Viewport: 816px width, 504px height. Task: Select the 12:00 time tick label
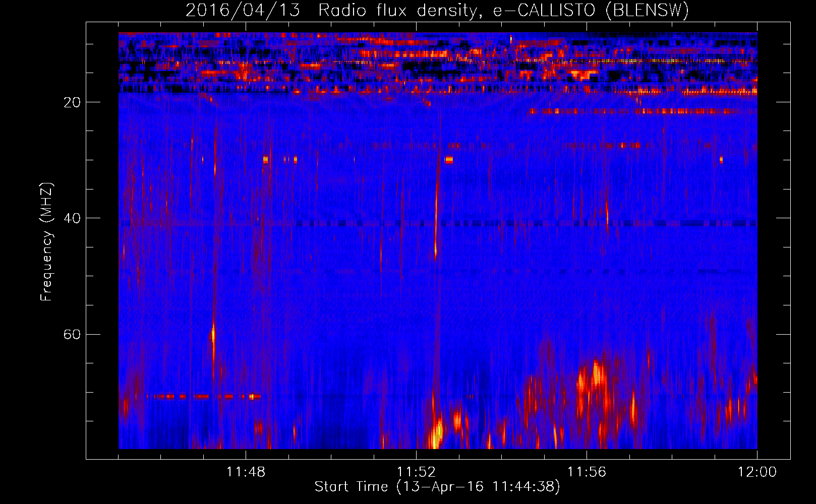757,472
